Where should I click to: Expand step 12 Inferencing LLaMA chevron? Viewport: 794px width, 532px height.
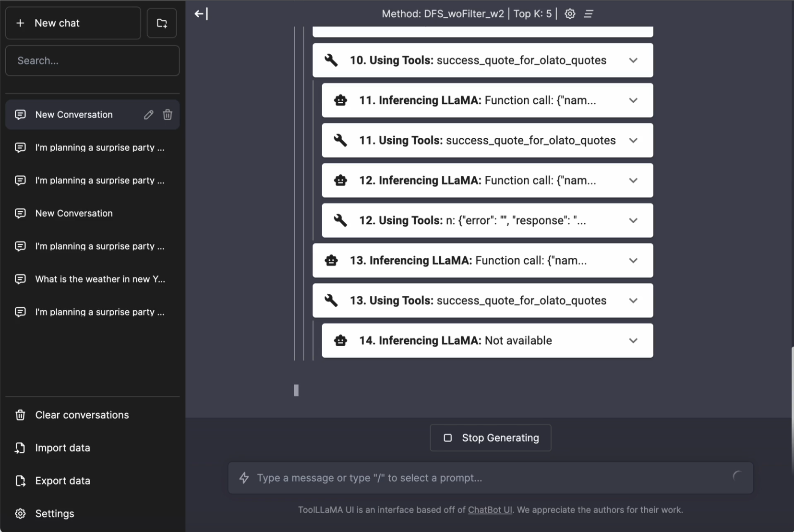click(633, 181)
